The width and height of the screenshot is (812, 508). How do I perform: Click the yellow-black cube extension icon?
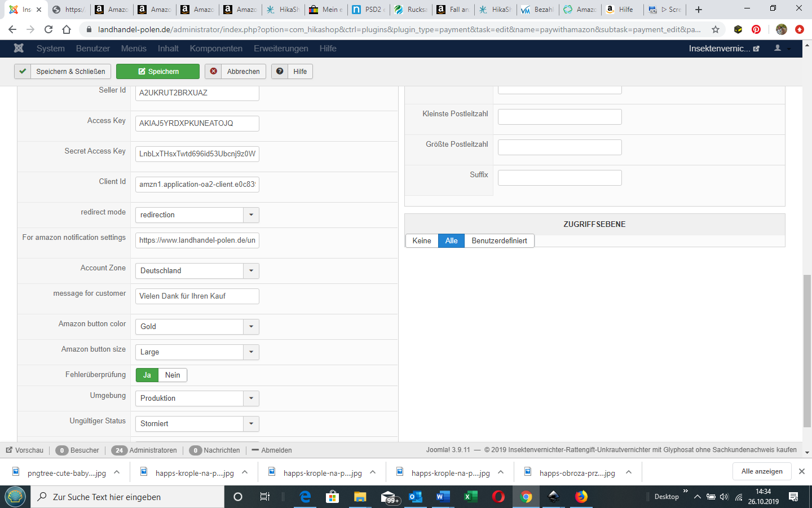738,29
